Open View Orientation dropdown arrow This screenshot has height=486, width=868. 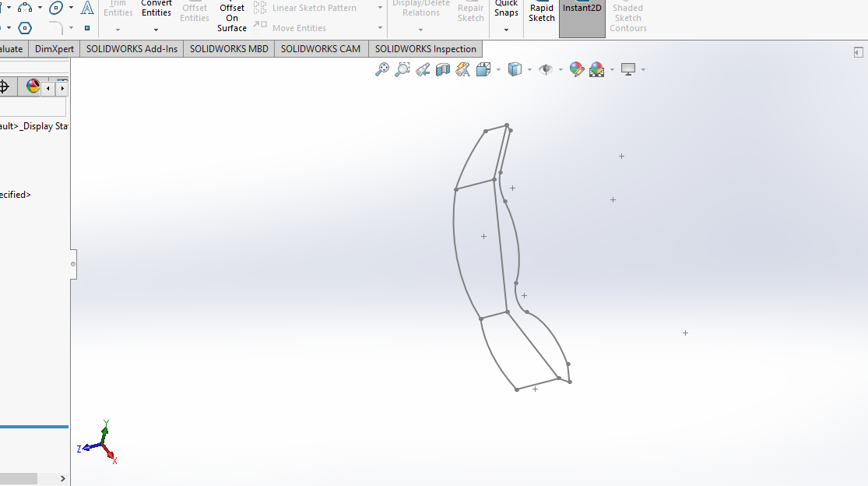pyautogui.click(x=499, y=70)
